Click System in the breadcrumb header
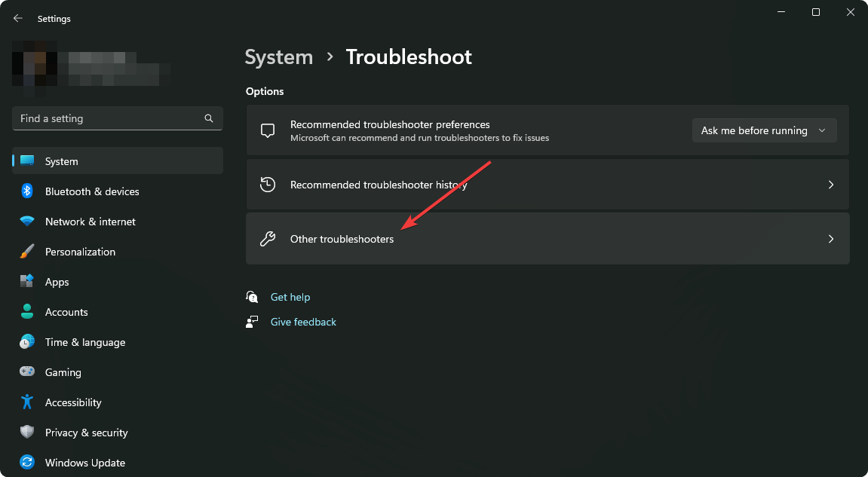Viewport: 868px width, 477px height. point(279,57)
